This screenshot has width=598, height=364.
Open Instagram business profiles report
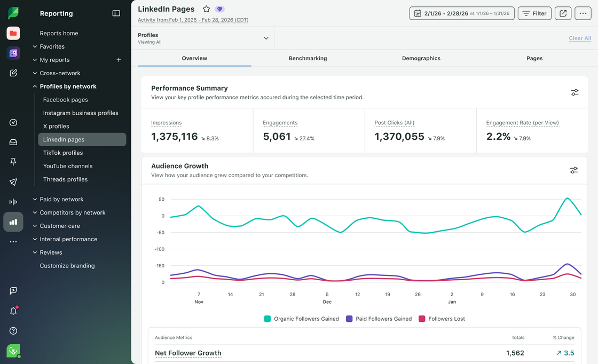pos(81,113)
